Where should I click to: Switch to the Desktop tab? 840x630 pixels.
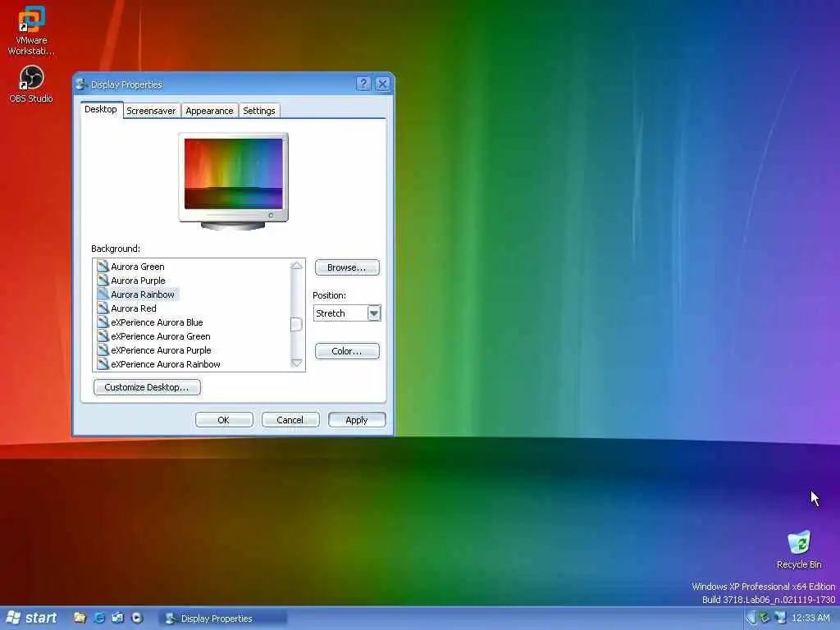(x=101, y=109)
